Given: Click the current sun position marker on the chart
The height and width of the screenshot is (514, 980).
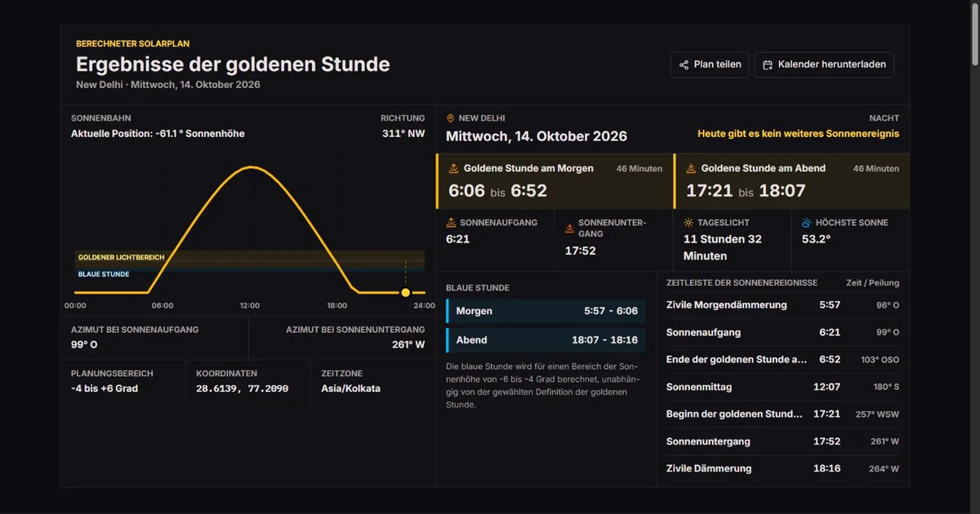Looking at the screenshot, I should [405, 292].
